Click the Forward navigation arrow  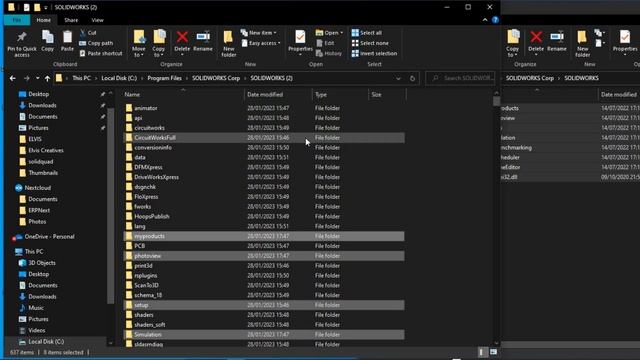[x=27, y=78]
